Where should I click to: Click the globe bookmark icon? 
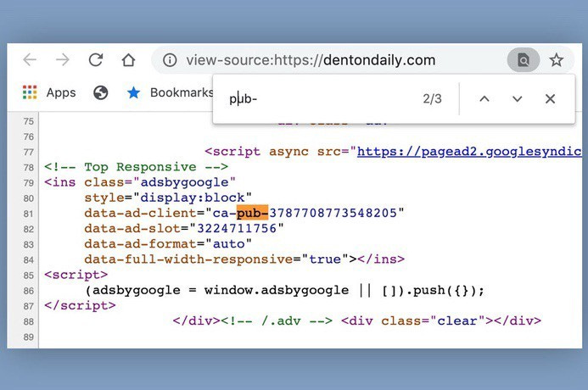click(x=100, y=92)
